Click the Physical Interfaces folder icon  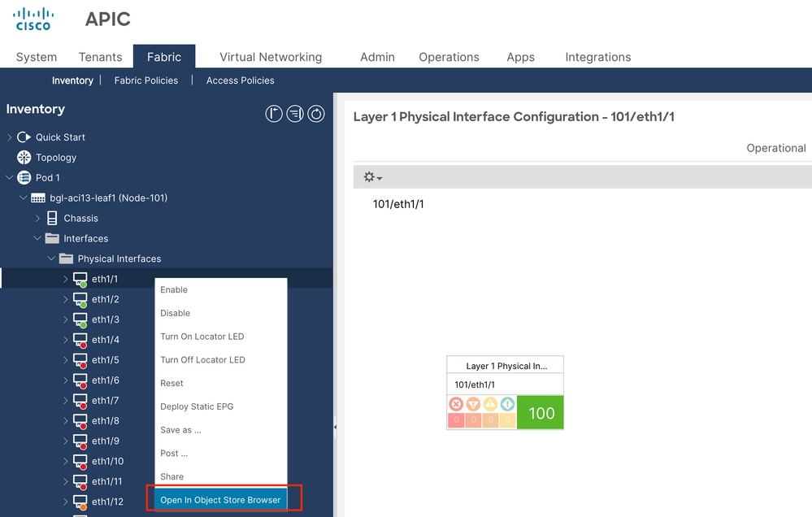pos(66,258)
